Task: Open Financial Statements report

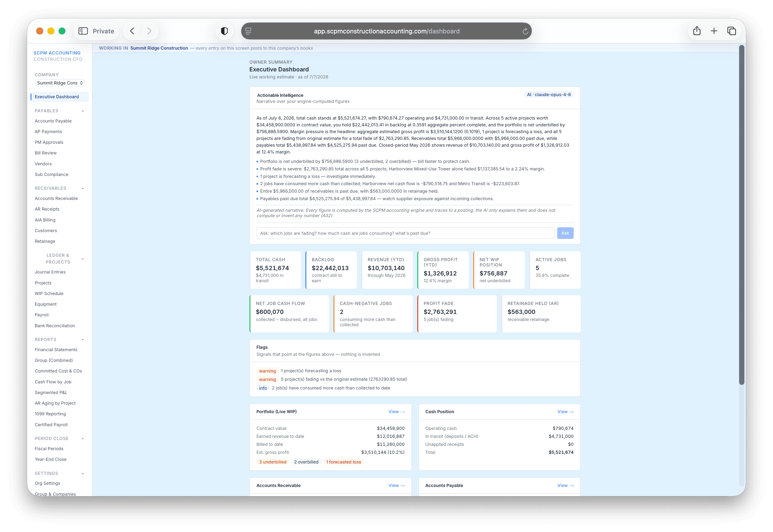Action: (56, 350)
